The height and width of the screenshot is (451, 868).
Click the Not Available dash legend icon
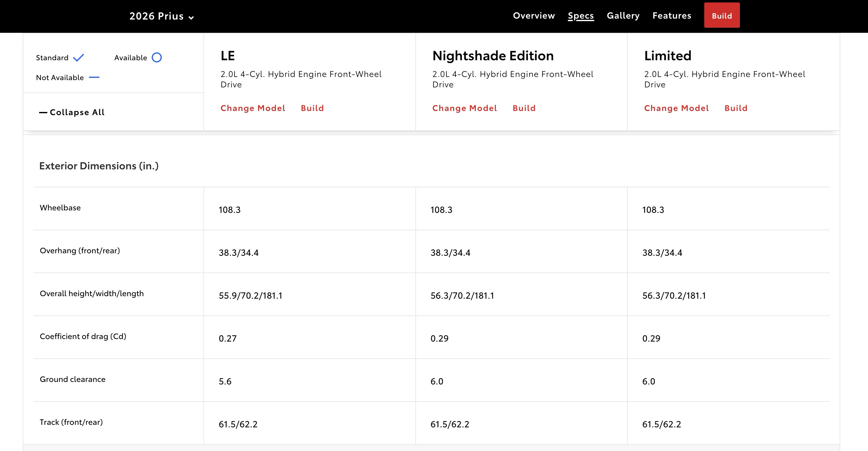coord(94,77)
